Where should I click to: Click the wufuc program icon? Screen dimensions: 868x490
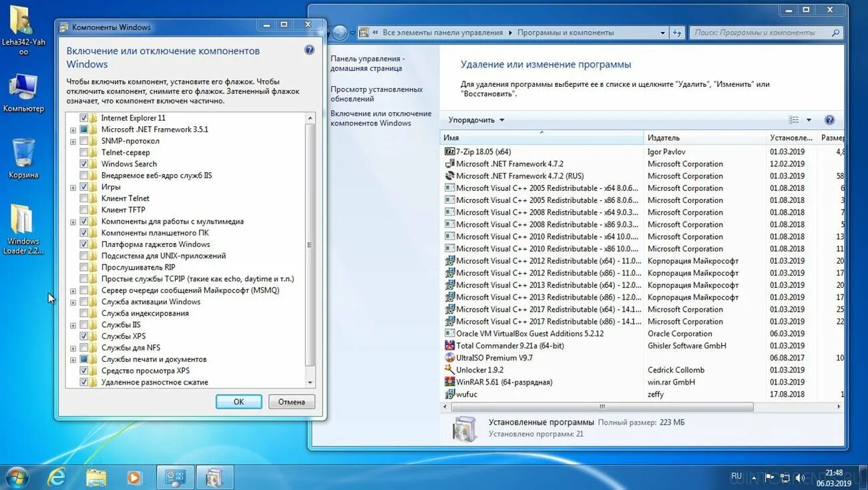[x=449, y=394]
